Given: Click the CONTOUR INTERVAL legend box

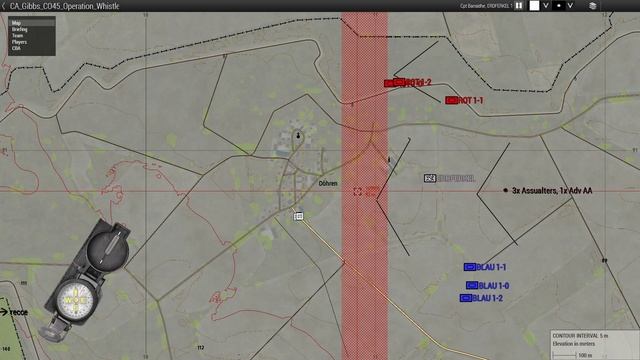Looking at the screenshot, I should [x=595, y=345].
